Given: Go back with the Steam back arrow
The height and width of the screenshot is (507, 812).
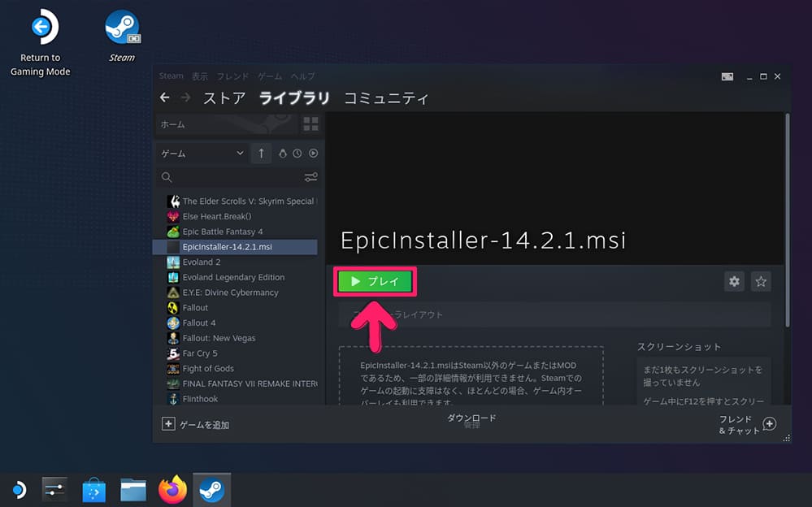Looking at the screenshot, I should tap(165, 97).
